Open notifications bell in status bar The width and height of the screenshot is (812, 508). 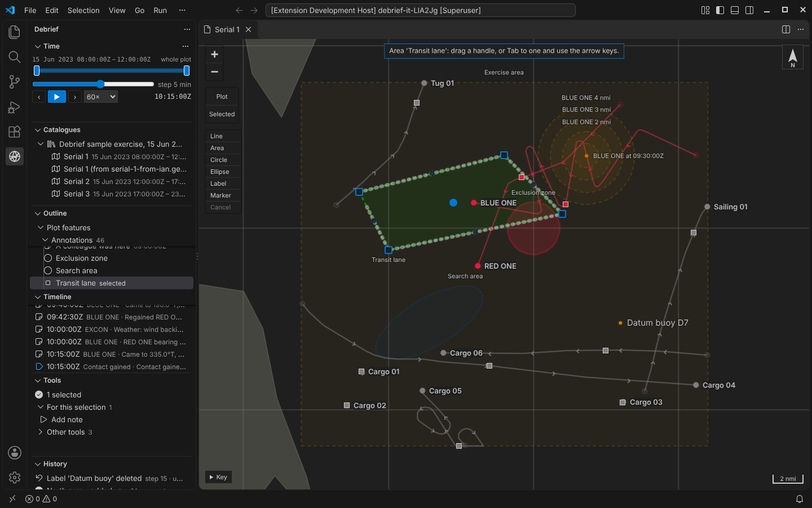(x=800, y=499)
